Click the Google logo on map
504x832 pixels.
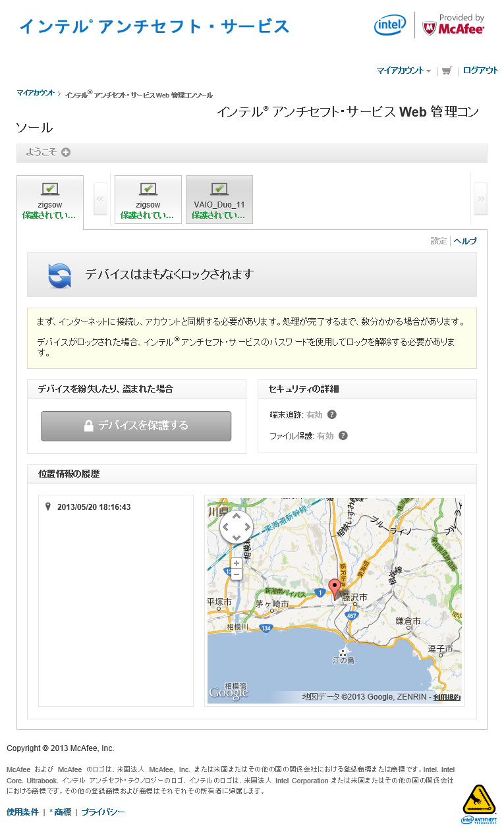click(x=229, y=693)
